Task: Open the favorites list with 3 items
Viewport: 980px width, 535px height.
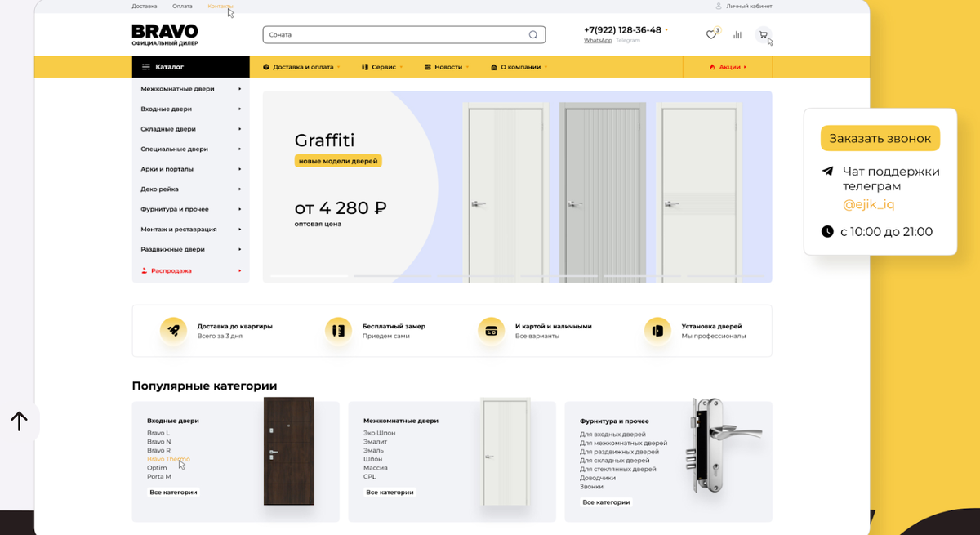Action: tap(711, 34)
